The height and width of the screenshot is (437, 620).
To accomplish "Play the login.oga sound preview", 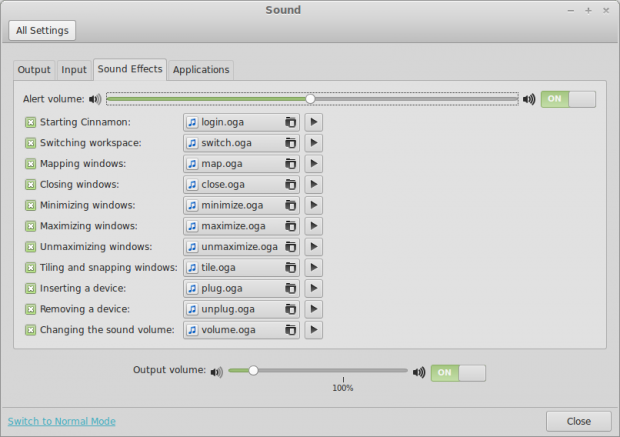I will click(313, 122).
